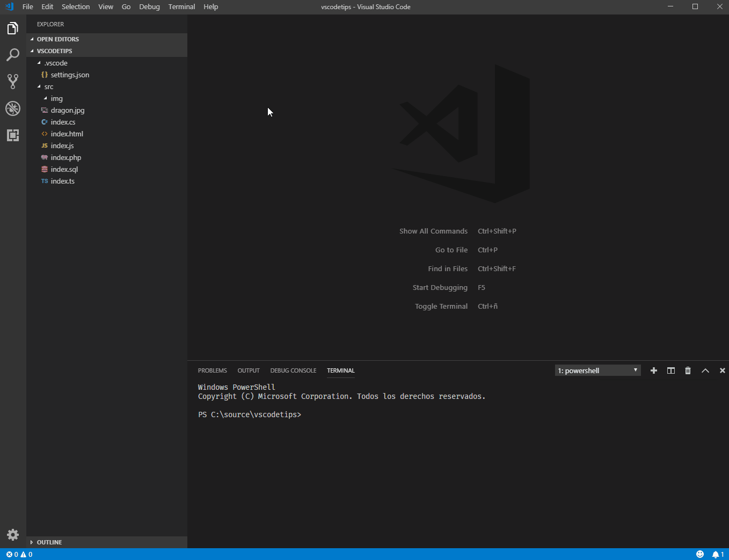
Task: Open feedback smiley in status bar
Action: [700, 554]
